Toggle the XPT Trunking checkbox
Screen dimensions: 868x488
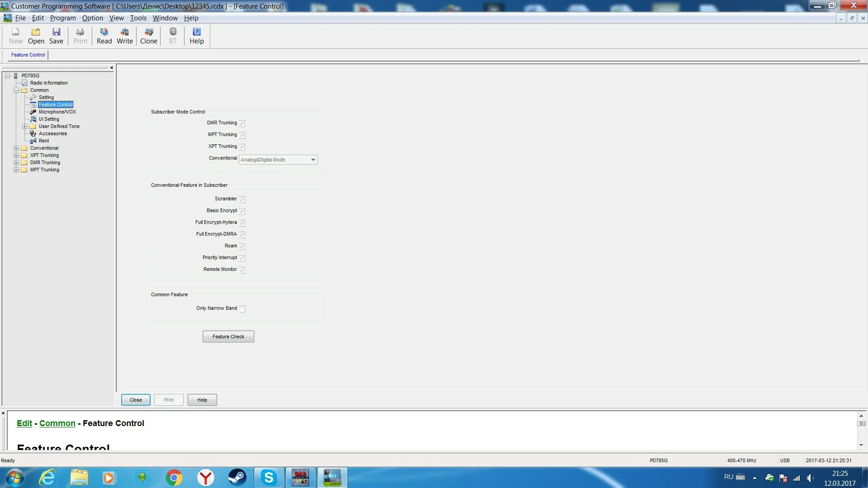tap(242, 147)
